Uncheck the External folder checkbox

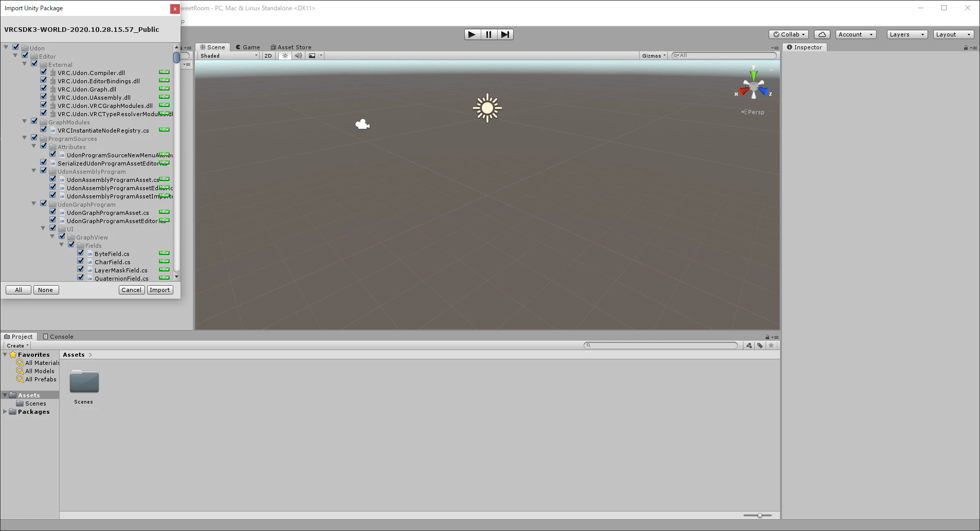34,64
